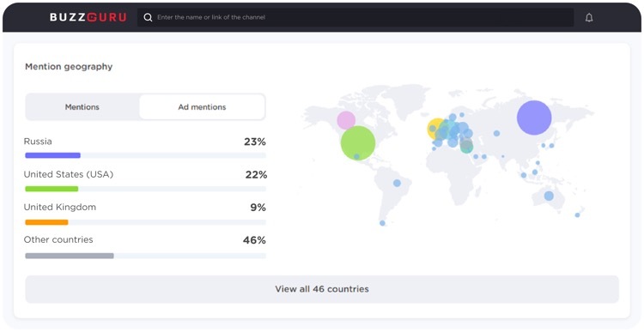Screen dimensions: 644x332
Task: Click the Other countries gray bar
Action: (70, 256)
